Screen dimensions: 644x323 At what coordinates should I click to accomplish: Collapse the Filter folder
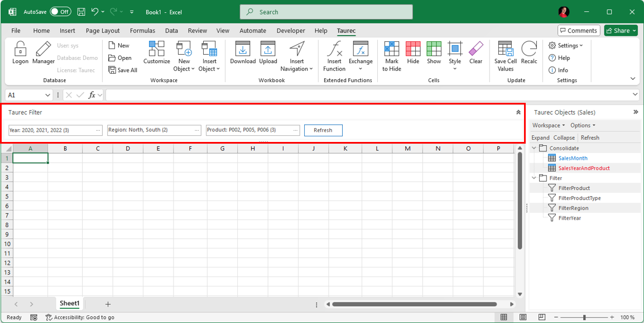tap(534, 178)
